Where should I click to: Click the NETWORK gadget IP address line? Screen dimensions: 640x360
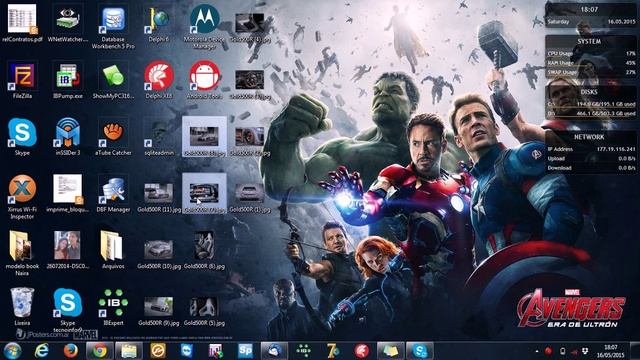pyautogui.click(x=591, y=149)
